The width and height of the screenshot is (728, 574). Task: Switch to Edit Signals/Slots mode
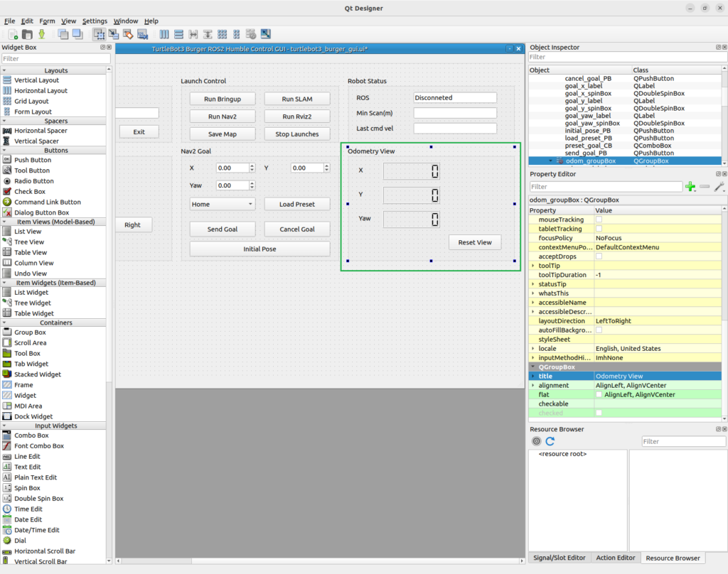tap(113, 34)
